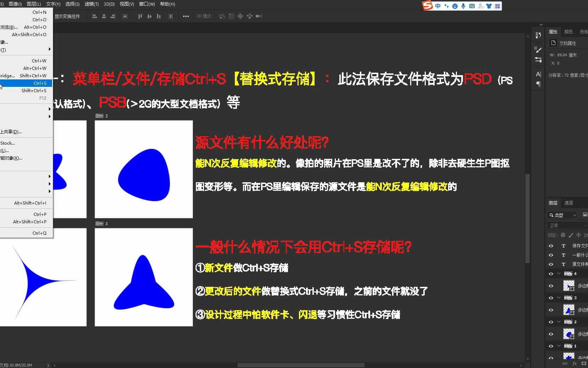This screenshot has height=368, width=588.
Task: Choose the Ctrl+Q quit menu item
Action: click(x=26, y=233)
